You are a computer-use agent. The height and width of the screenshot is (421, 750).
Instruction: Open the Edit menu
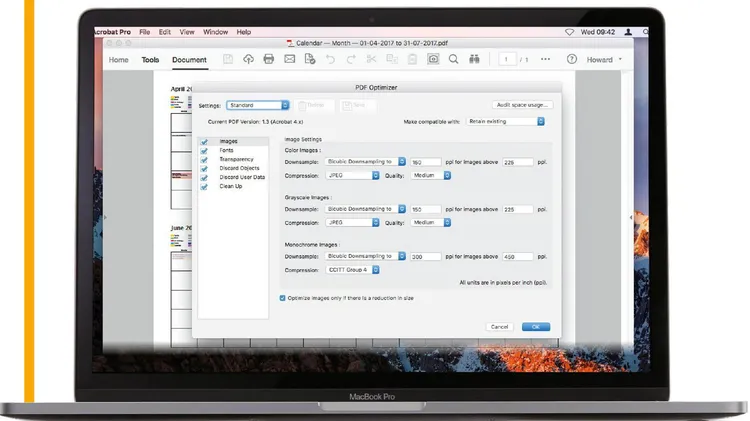tap(165, 32)
